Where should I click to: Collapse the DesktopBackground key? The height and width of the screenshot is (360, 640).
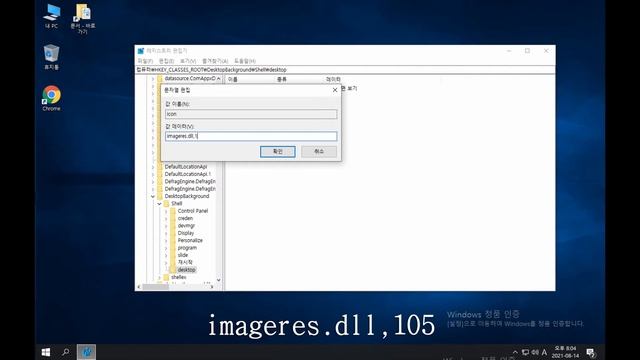[x=153, y=196]
